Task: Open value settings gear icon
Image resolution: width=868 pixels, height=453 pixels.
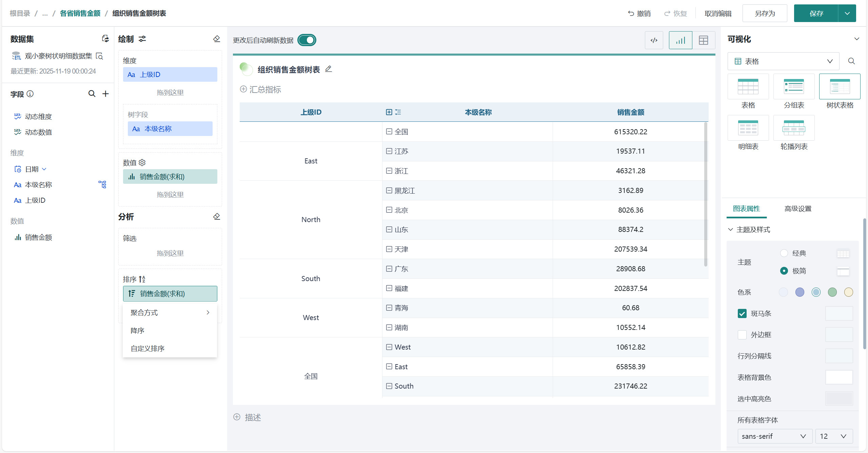Action: [x=142, y=163]
